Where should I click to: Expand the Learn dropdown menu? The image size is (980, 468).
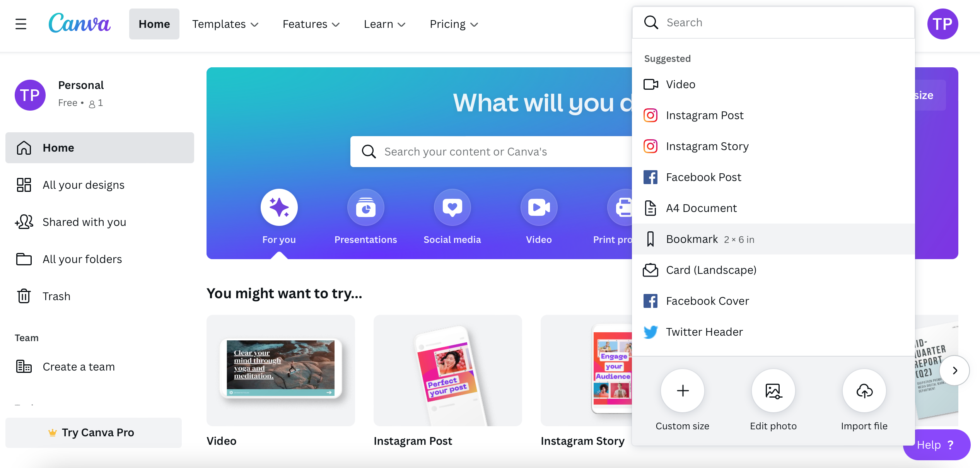click(x=384, y=24)
